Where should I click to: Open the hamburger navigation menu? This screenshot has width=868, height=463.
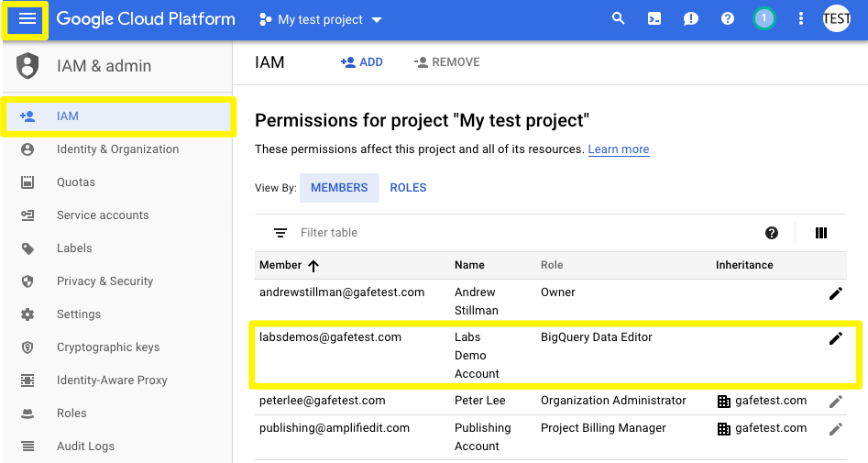[x=27, y=19]
